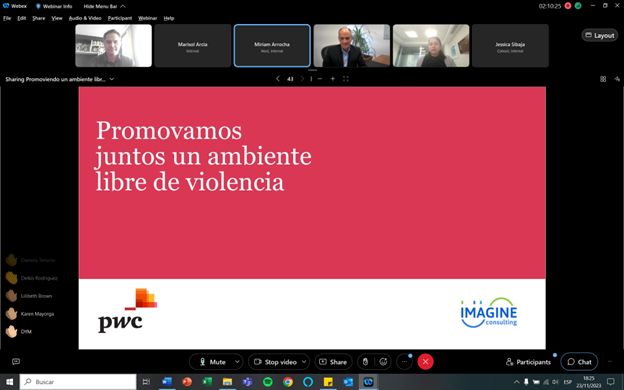The height and width of the screenshot is (390, 624).
Task: Go to previous shared slide arrow
Action: pos(278,79)
